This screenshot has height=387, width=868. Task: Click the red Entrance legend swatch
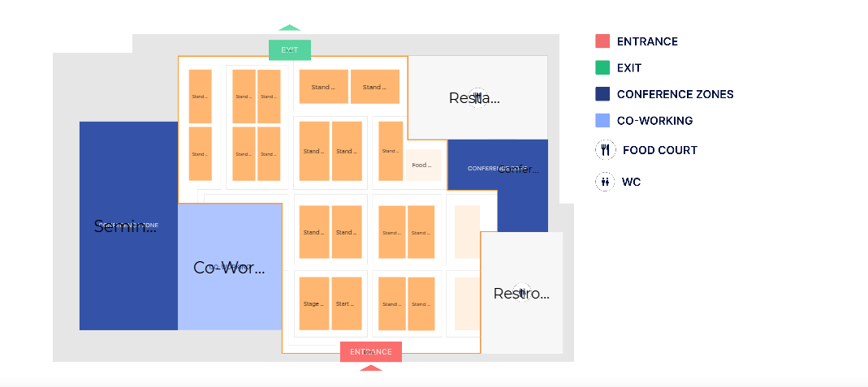pos(602,41)
